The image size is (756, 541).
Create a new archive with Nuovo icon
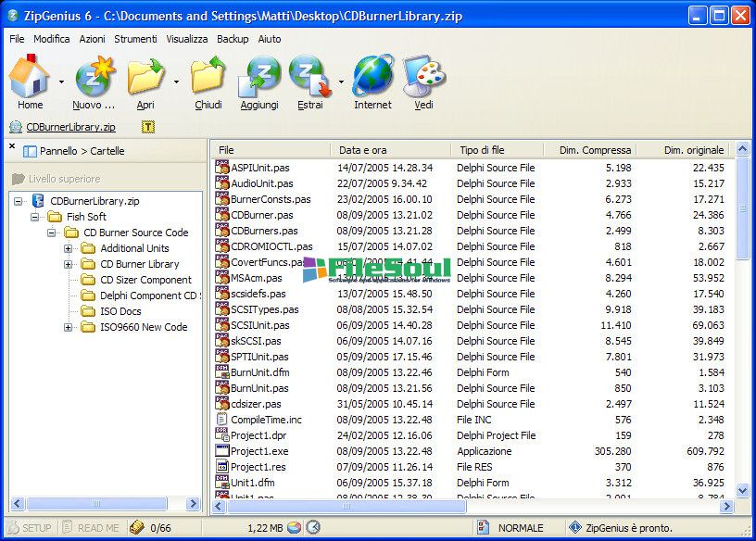point(95,76)
